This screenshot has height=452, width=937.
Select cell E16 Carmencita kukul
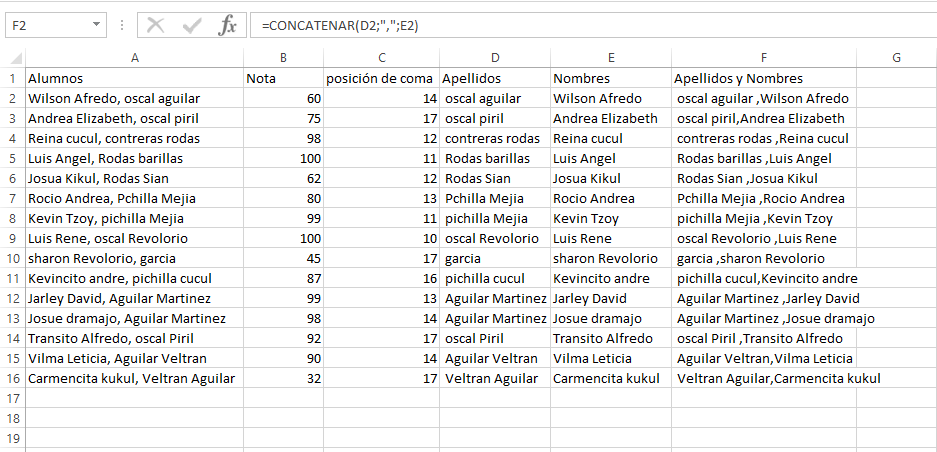(x=611, y=378)
